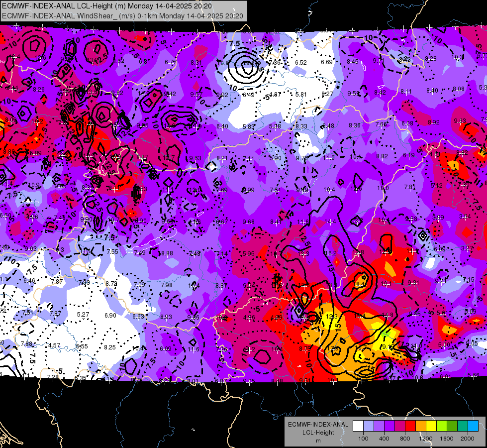Click grid value 5.83 on map
487x448 pixels.
tap(249, 126)
